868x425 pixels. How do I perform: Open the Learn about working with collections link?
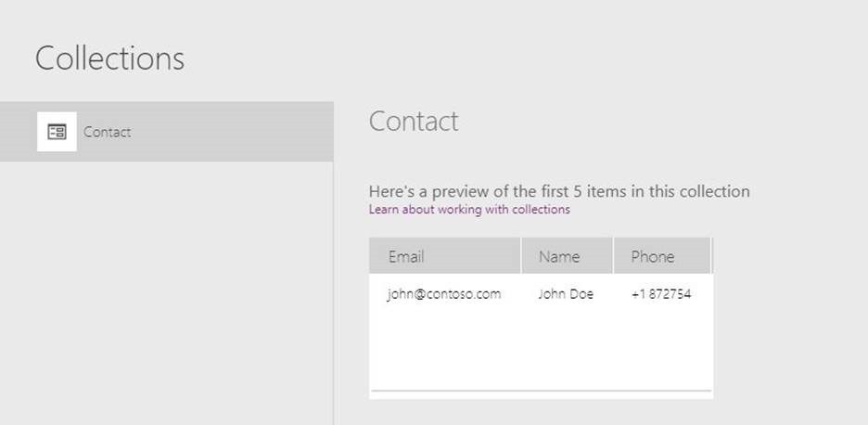(469, 210)
